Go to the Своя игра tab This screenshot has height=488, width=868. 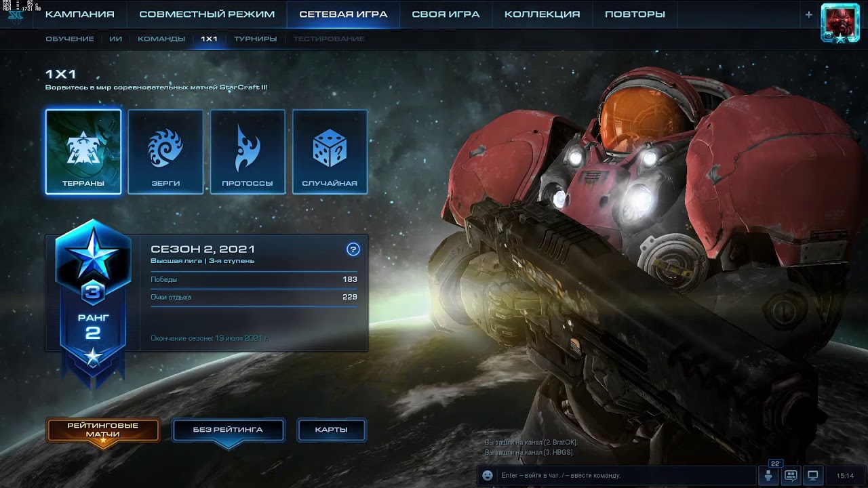(x=446, y=14)
